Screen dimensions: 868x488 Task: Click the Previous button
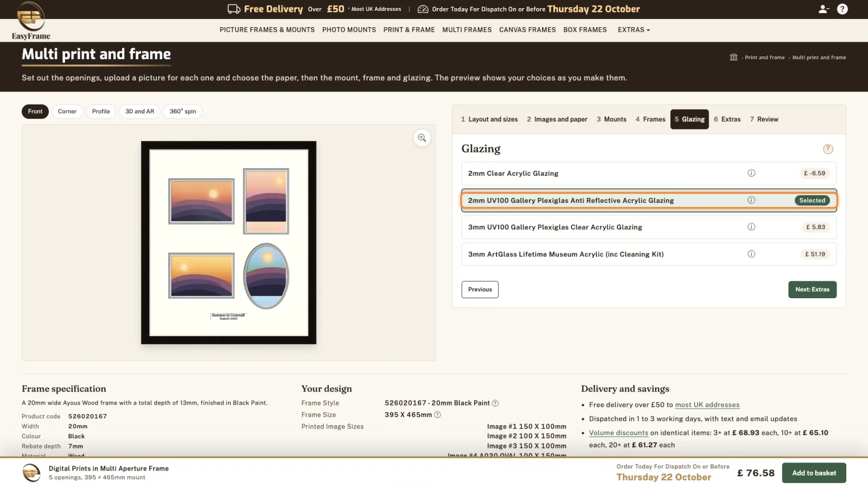(x=480, y=290)
